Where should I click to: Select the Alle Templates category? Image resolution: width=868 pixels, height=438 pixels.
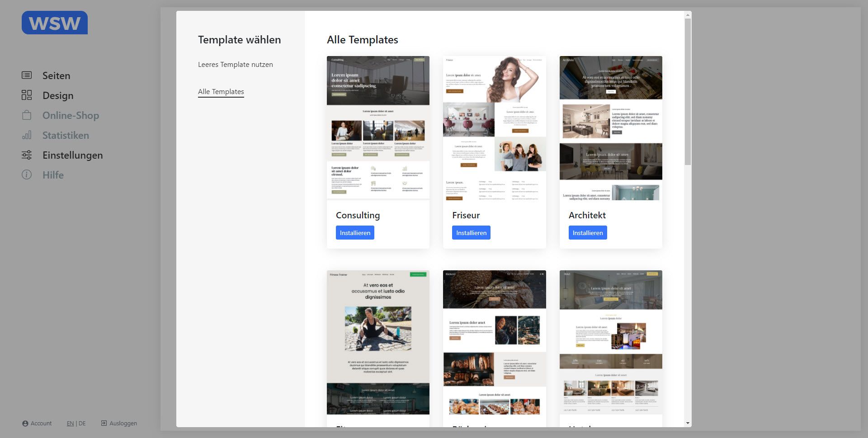pyautogui.click(x=221, y=92)
